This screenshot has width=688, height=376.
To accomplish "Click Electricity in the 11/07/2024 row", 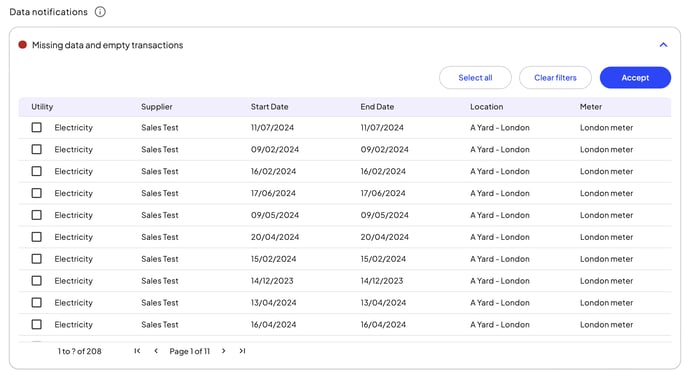I will pos(73,128).
